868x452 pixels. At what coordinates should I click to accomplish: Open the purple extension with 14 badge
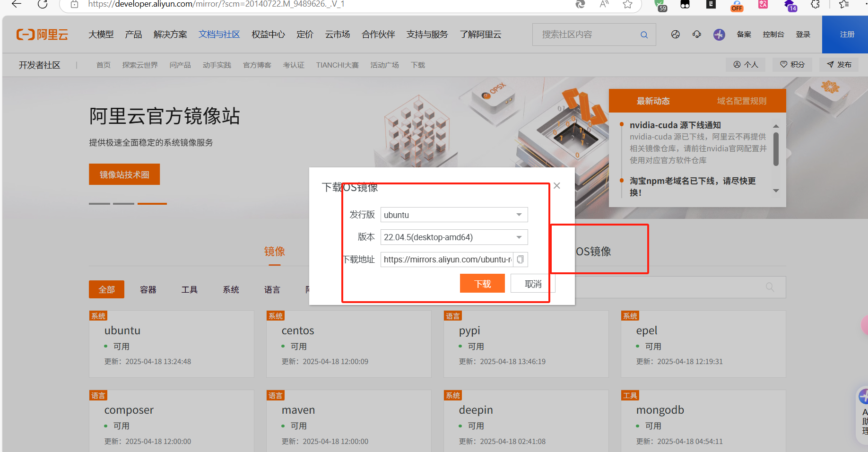click(x=790, y=5)
